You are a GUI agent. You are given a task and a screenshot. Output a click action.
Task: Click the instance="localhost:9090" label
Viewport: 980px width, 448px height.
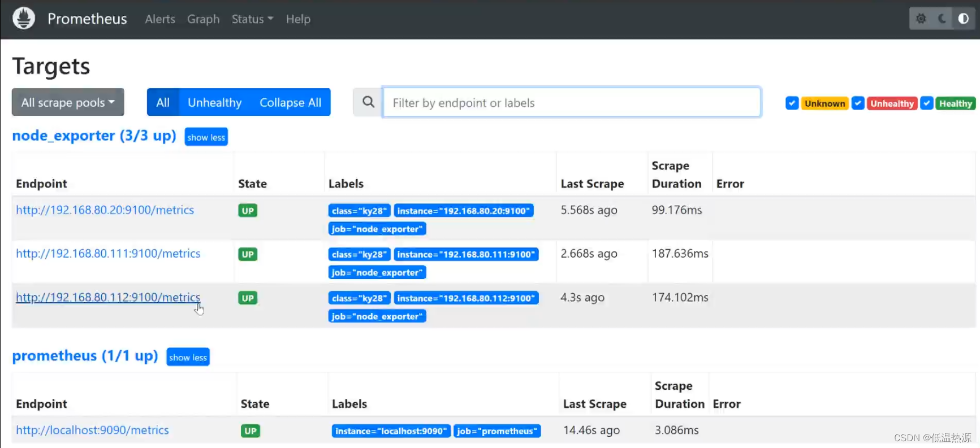click(391, 431)
